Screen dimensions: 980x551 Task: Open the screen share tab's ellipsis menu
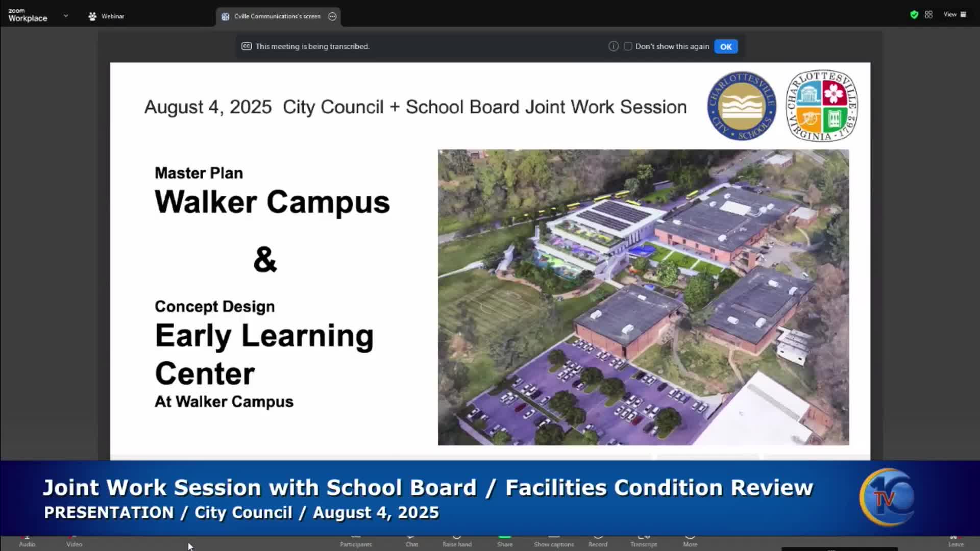click(x=332, y=16)
